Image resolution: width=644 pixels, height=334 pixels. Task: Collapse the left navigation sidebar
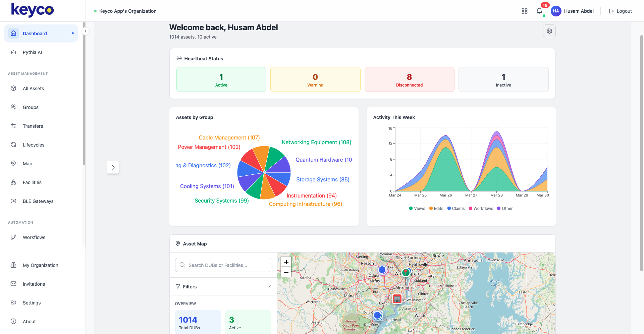(86, 31)
